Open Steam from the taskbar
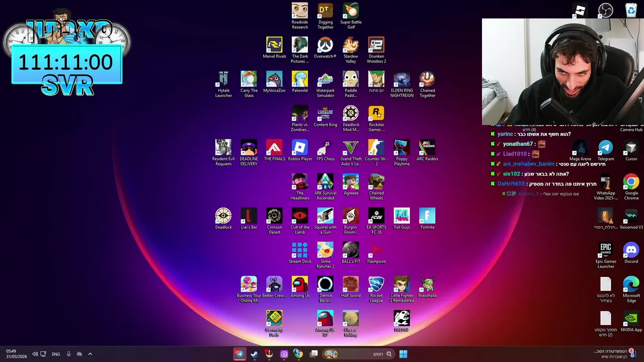Image resolution: width=644 pixels, height=362 pixels. 254,354
